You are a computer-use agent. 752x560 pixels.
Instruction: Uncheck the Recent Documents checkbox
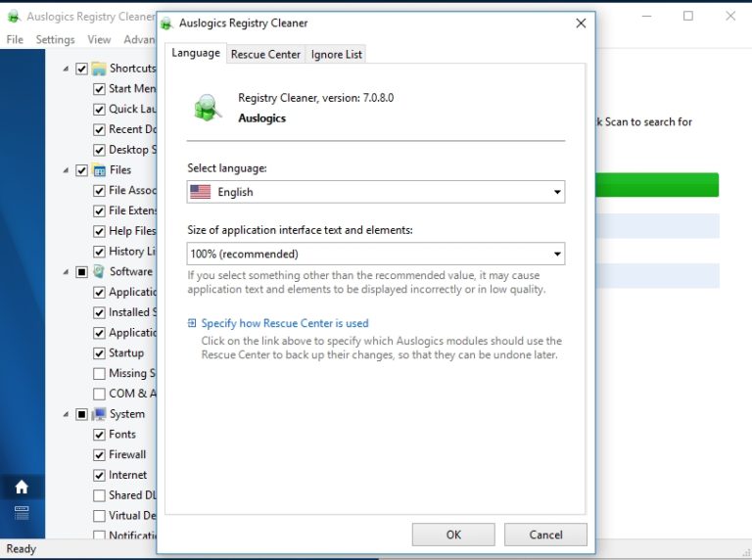point(99,129)
